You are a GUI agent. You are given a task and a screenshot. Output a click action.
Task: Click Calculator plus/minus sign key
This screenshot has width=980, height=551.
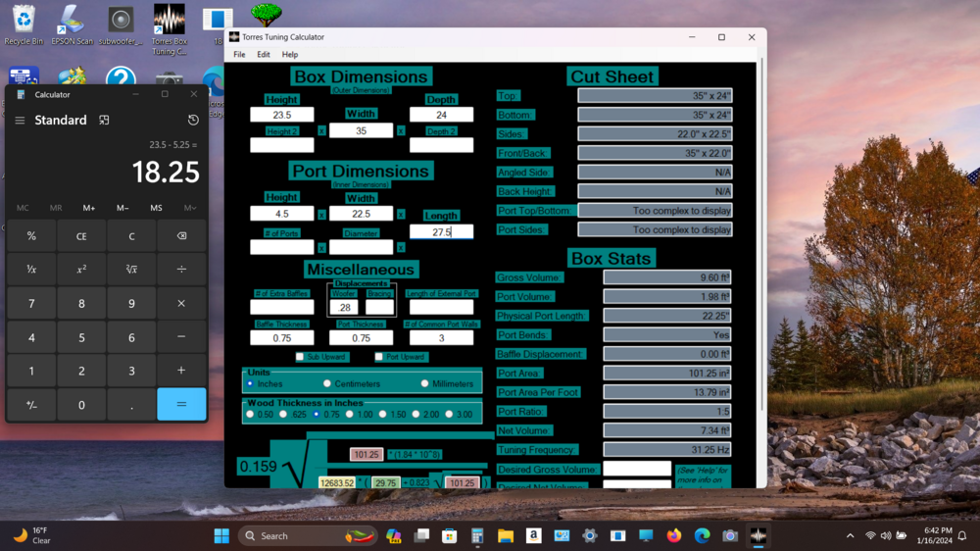coord(31,405)
